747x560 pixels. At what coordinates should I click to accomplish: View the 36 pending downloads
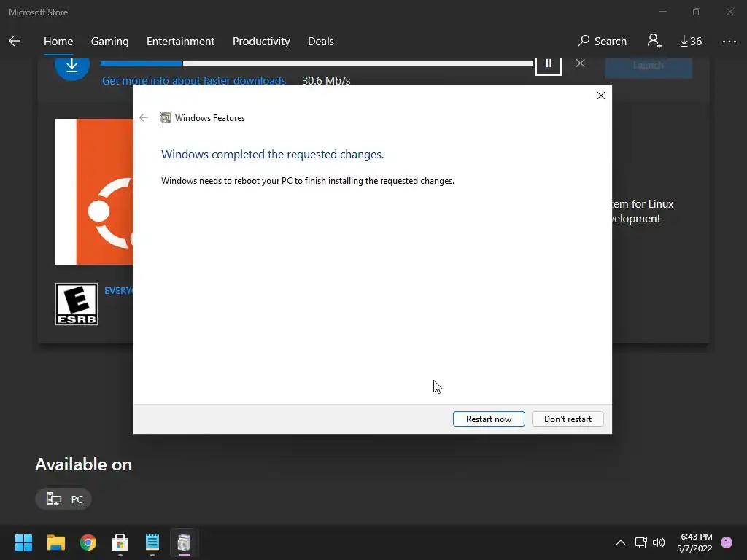coord(690,42)
